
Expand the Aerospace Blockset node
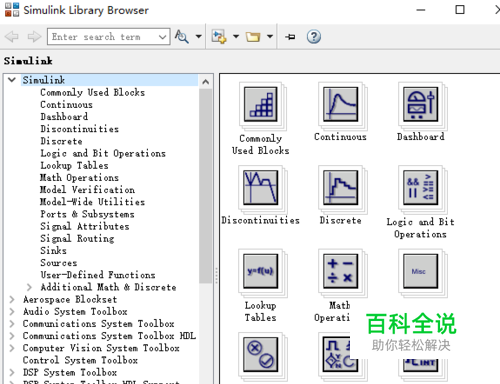pyautogui.click(x=12, y=299)
